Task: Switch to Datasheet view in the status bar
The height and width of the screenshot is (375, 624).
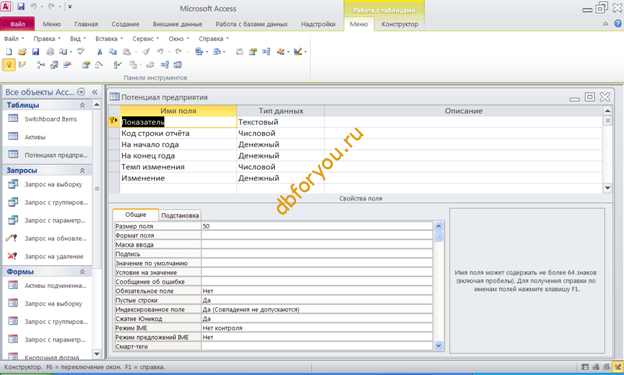Action: tap(585, 367)
